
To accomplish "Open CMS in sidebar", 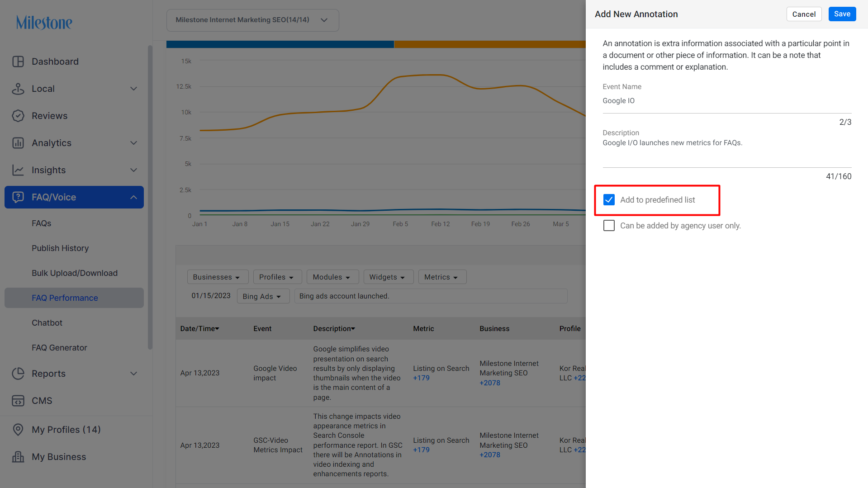I will pyautogui.click(x=42, y=401).
